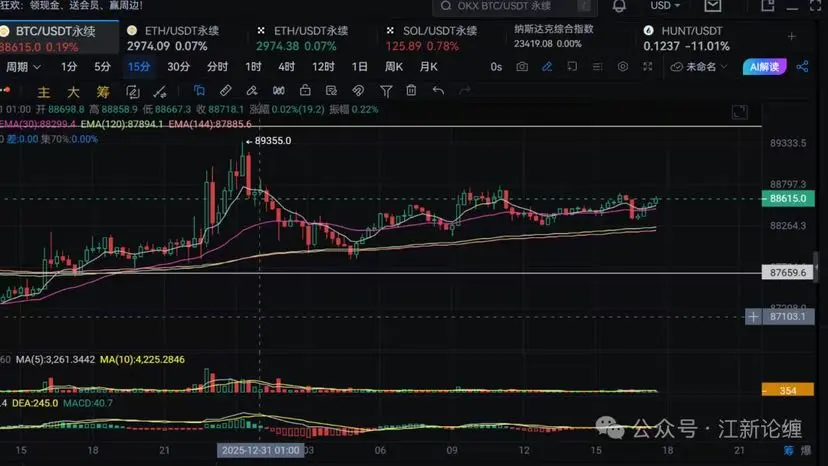Screen dimensions: 828x466
Task: Select the 周K weekly timeframe
Action: tap(394, 67)
